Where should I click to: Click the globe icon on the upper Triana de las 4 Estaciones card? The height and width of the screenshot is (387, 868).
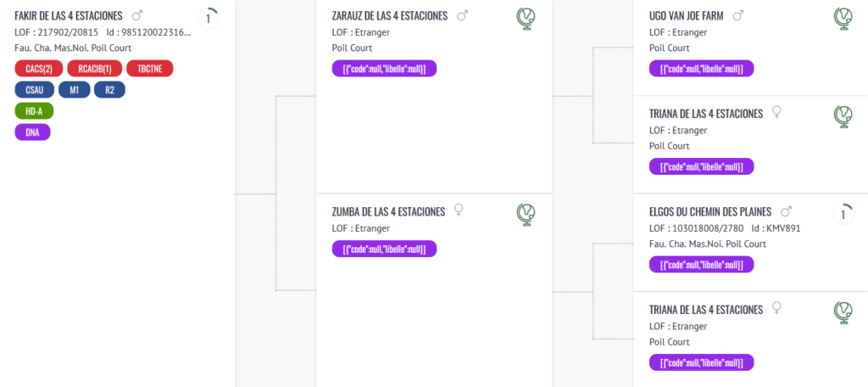[843, 116]
